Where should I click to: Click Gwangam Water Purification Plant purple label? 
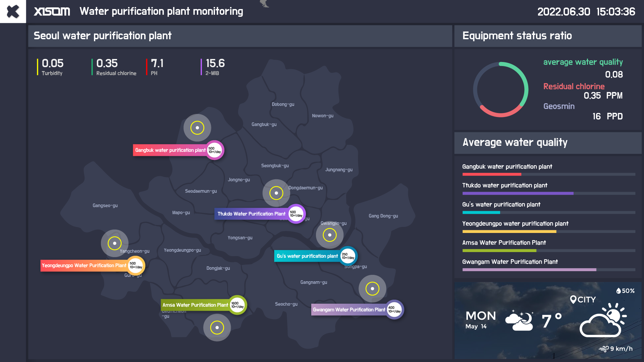349,310
